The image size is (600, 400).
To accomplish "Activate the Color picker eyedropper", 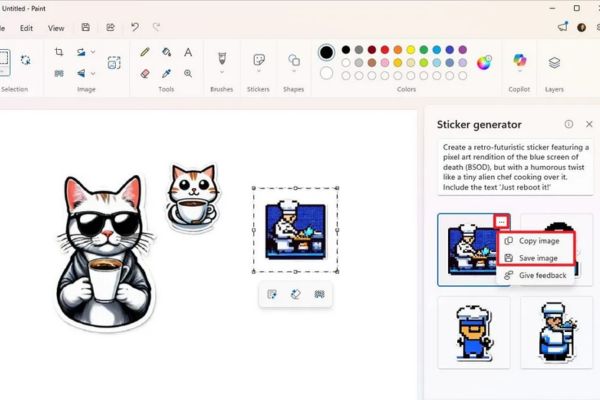I will [166, 73].
